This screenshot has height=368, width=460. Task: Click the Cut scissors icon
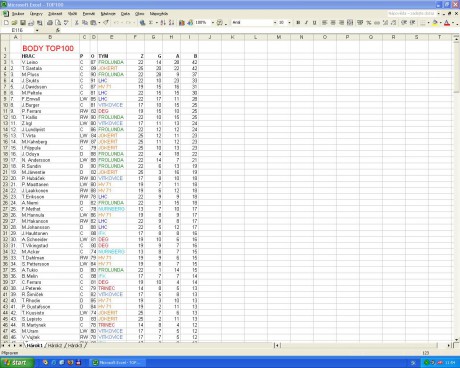click(77, 23)
